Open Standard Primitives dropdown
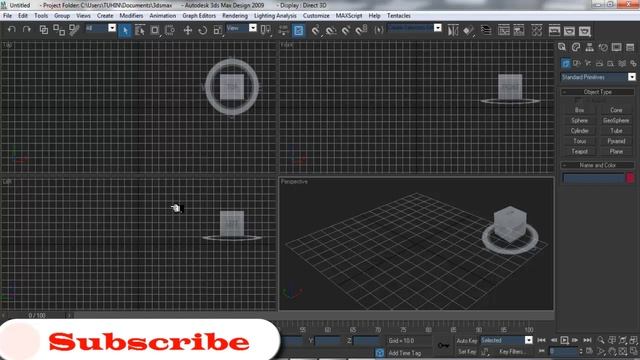 click(598, 77)
